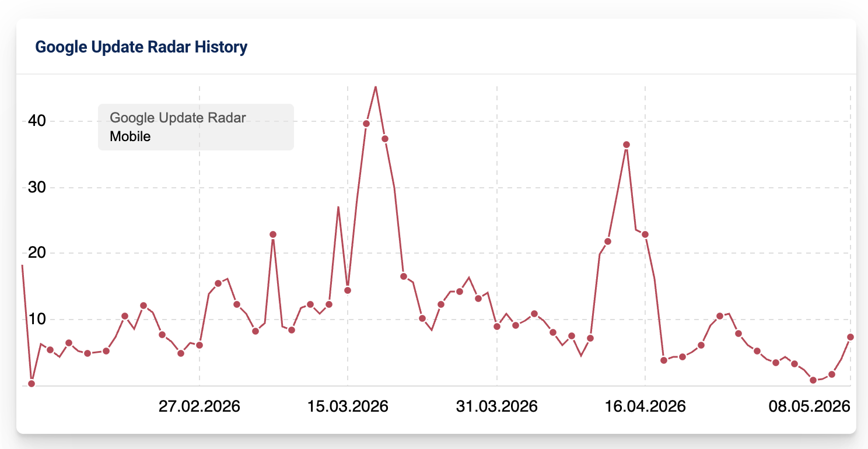Click the "Mobile" label in the legend box
Image resolution: width=868 pixels, height=449 pixels.
130,136
